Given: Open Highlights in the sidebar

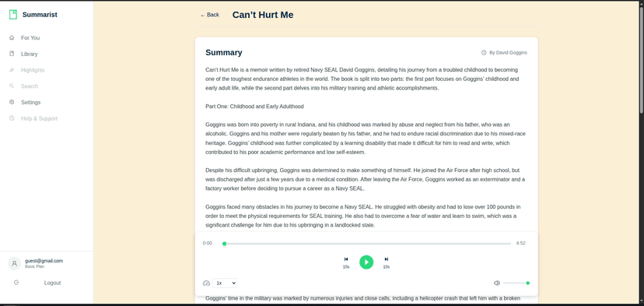Looking at the screenshot, I should point(33,70).
